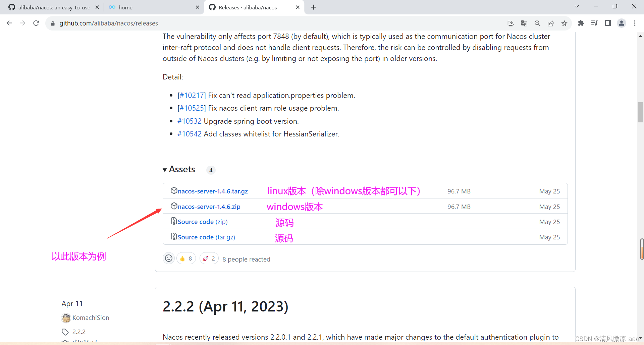Viewport: 644px width, 345px height.
Task: Open the translate page icon
Action: (524, 23)
